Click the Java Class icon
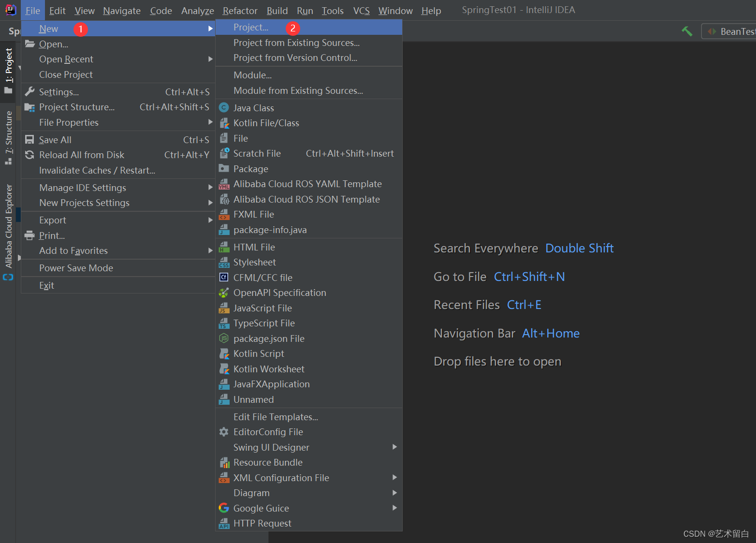This screenshot has width=756, height=543. click(224, 108)
